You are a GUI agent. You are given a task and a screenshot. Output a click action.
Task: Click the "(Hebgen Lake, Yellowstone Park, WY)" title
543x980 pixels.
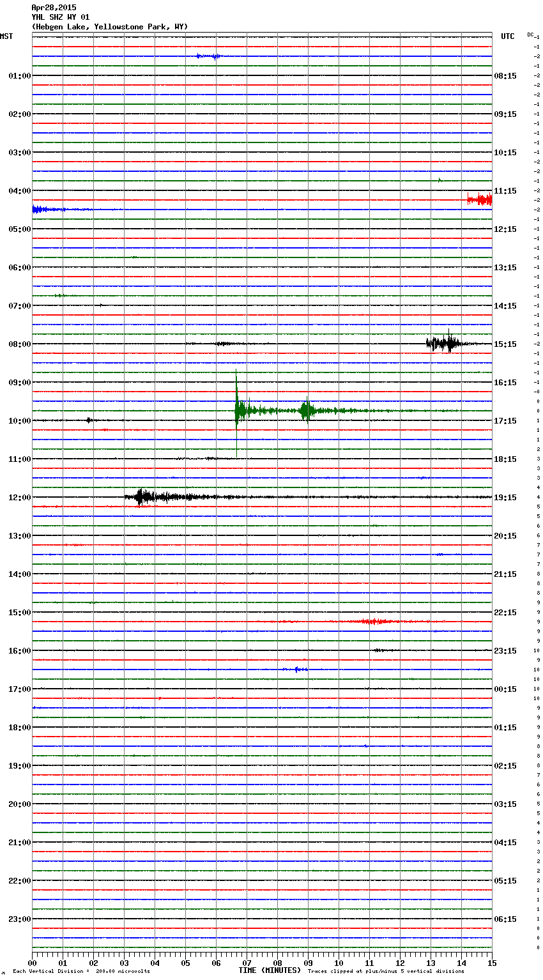point(110,27)
